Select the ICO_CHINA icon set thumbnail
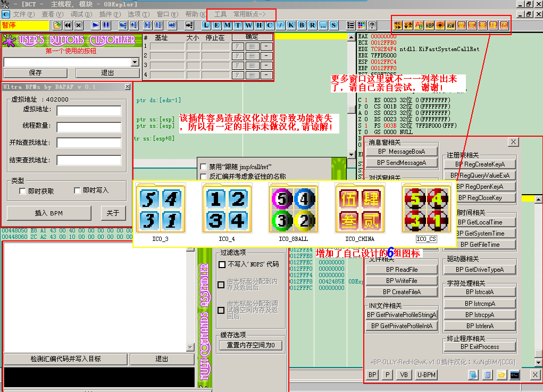The image size is (543, 392). coord(360,209)
